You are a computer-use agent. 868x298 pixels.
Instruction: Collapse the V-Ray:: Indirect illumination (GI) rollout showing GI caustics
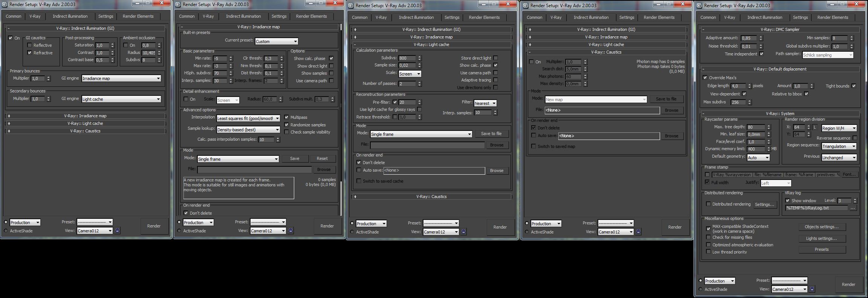(x=85, y=28)
